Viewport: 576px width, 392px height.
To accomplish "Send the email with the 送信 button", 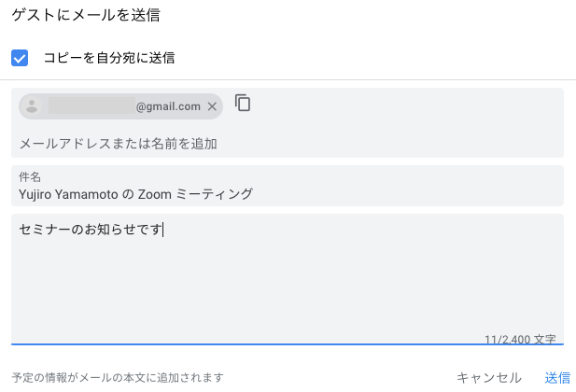I will coord(557,378).
